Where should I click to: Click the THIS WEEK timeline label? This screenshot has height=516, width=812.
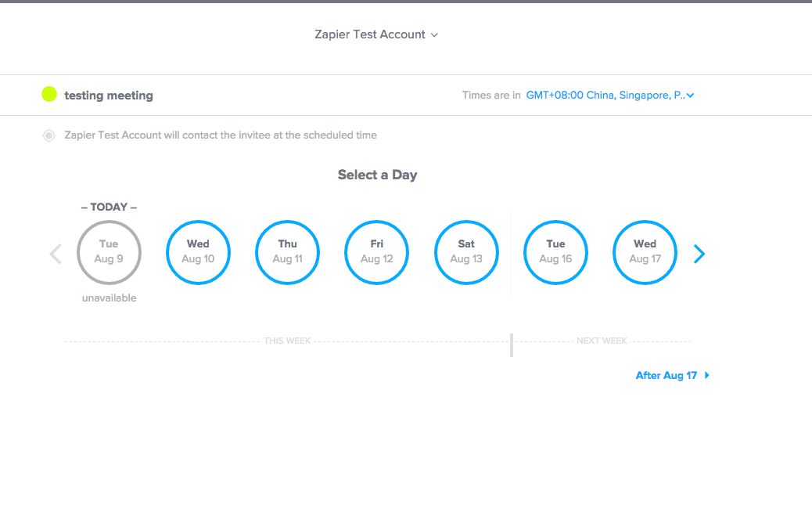[287, 341]
